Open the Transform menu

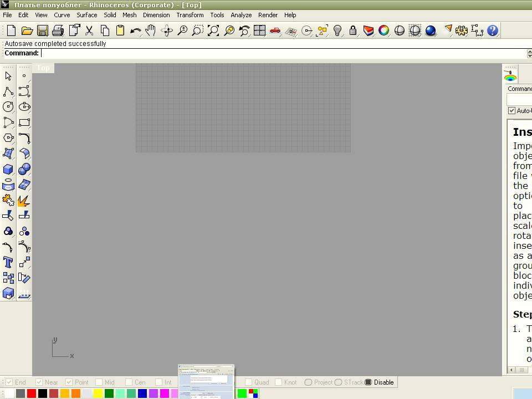point(190,15)
